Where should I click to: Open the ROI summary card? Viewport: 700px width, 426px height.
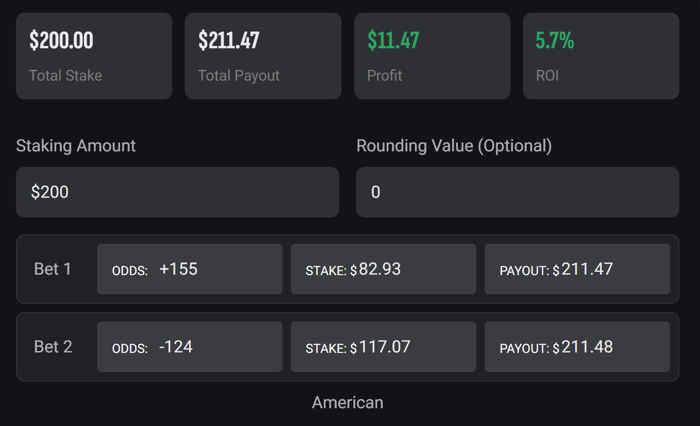(x=601, y=56)
